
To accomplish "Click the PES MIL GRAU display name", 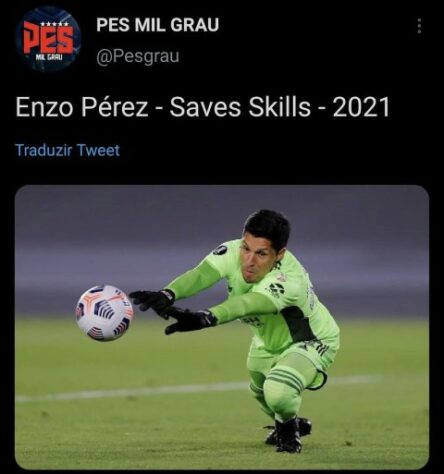I will pyautogui.click(x=157, y=25).
